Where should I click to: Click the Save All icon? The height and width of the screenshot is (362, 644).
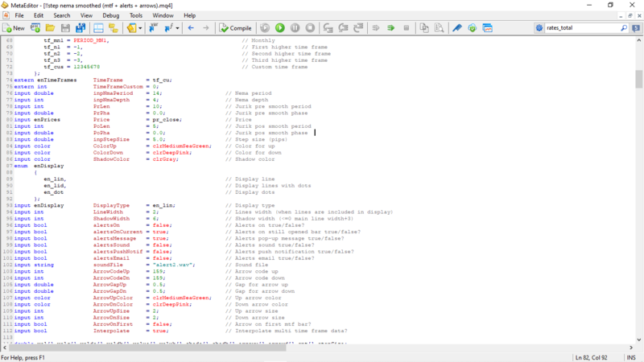click(x=81, y=28)
